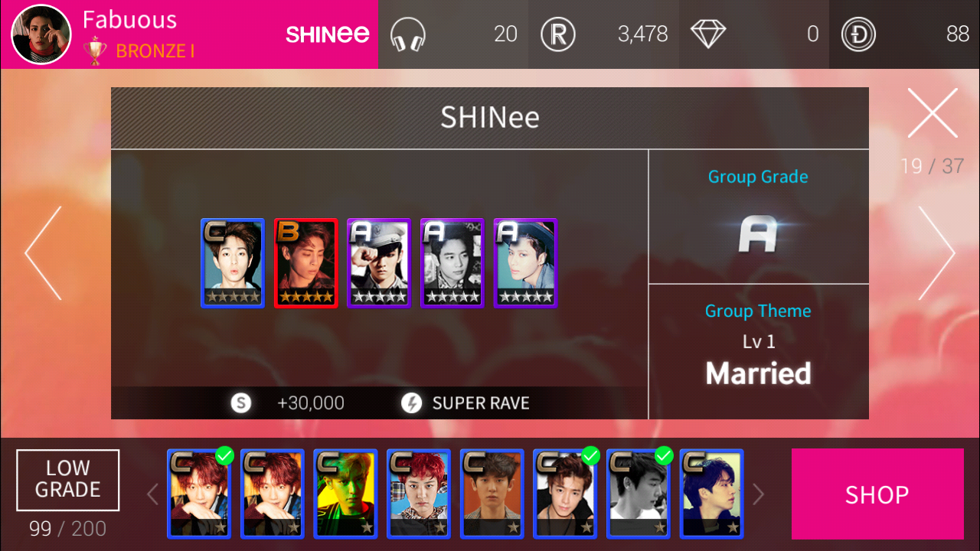Viewport: 980px width, 551px height.
Task: Select the blue C-grade card in group lineup
Action: pyautogui.click(x=233, y=263)
